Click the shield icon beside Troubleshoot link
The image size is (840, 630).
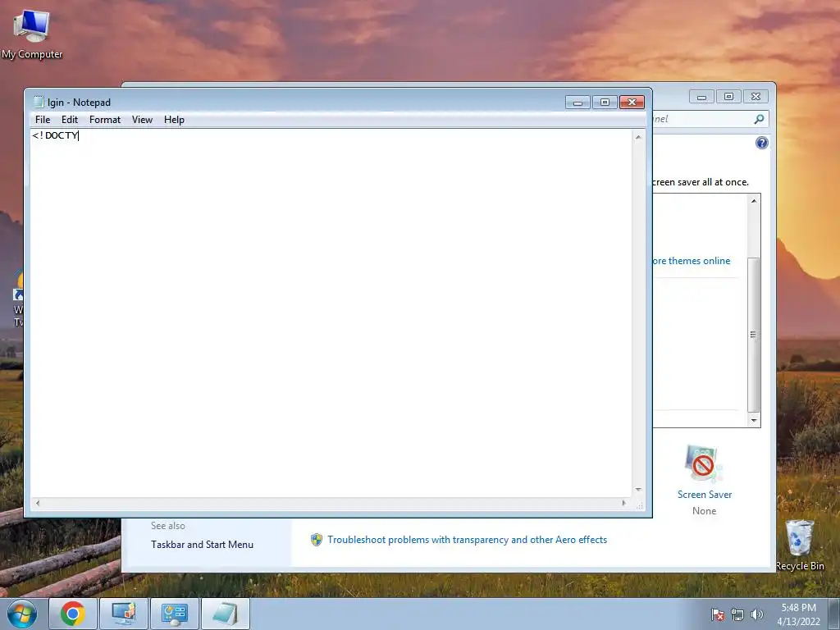pyautogui.click(x=317, y=540)
